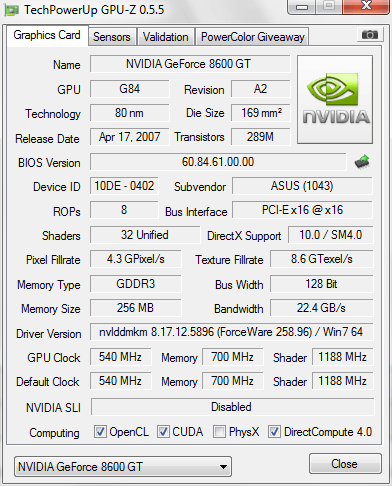Toggle the OpenCL checkbox
Viewport: 392px width, 486px height.
point(100,432)
